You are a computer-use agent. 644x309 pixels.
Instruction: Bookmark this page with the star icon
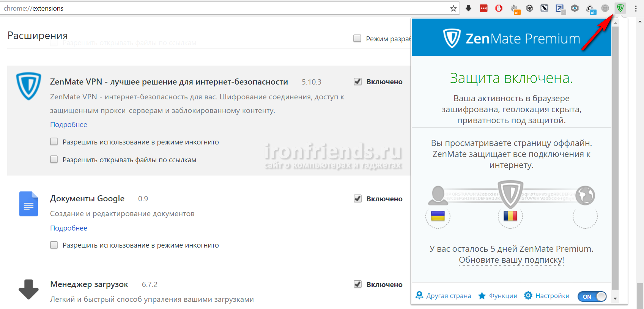pos(453,8)
